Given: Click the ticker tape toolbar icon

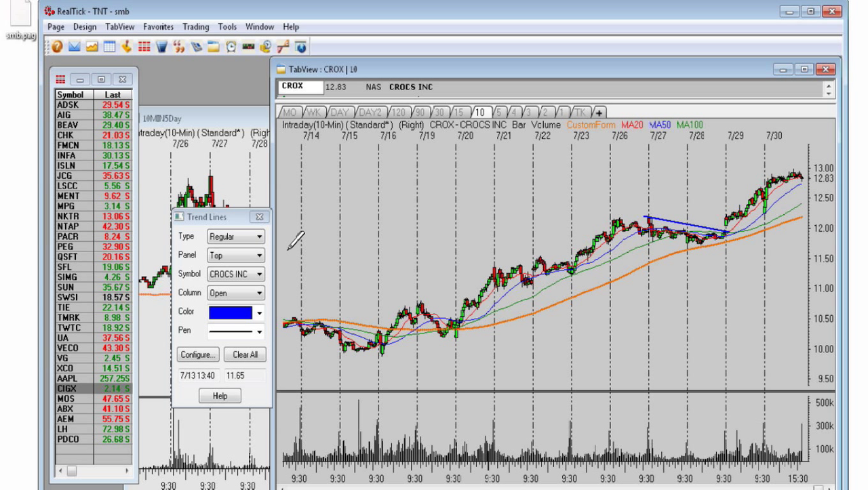Looking at the screenshot, I should coord(248,47).
